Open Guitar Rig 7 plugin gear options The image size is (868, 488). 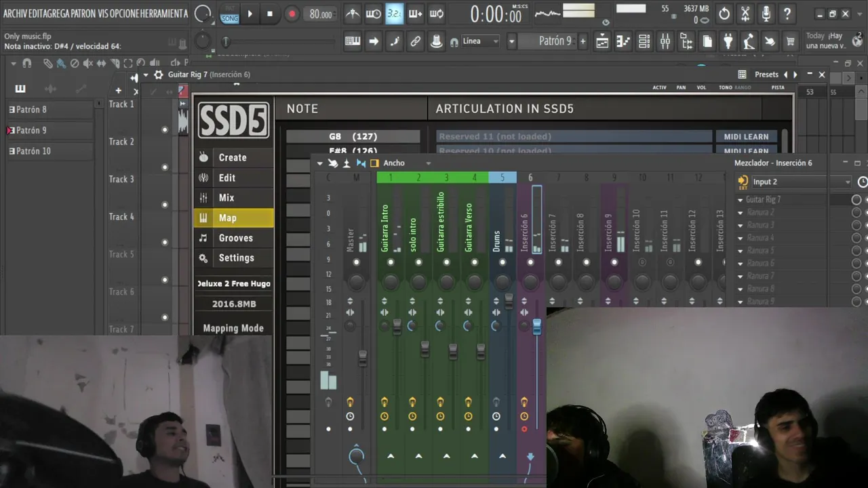point(158,75)
